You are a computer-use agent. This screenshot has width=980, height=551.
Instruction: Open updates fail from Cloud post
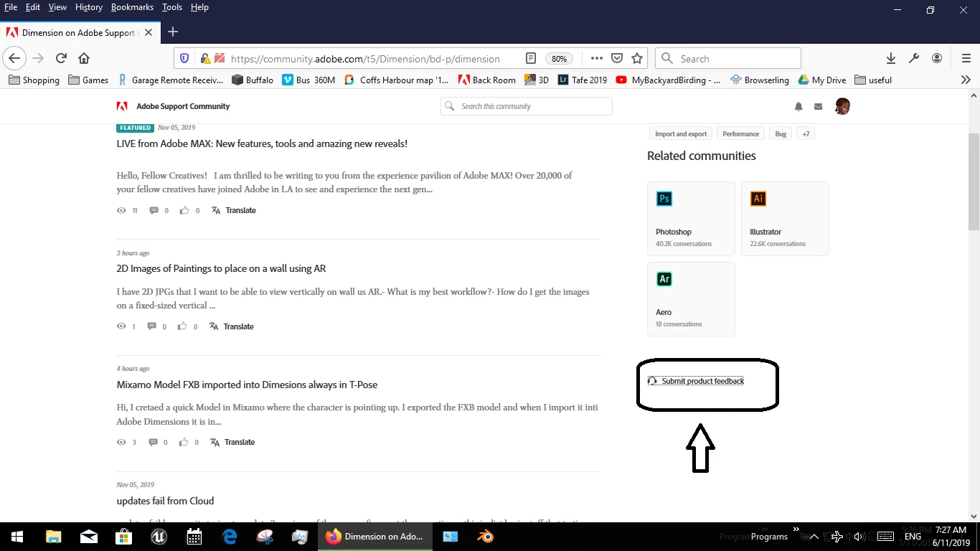(165, 501)
